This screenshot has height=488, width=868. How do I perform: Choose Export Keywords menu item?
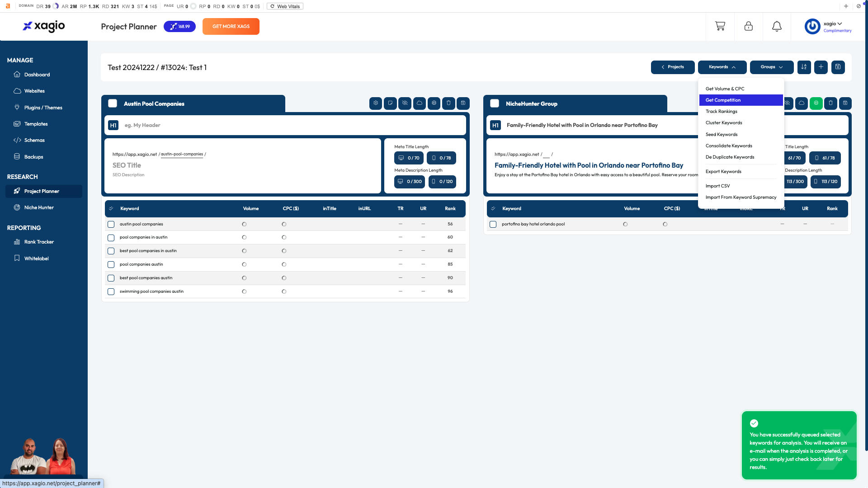pos(741,172)
